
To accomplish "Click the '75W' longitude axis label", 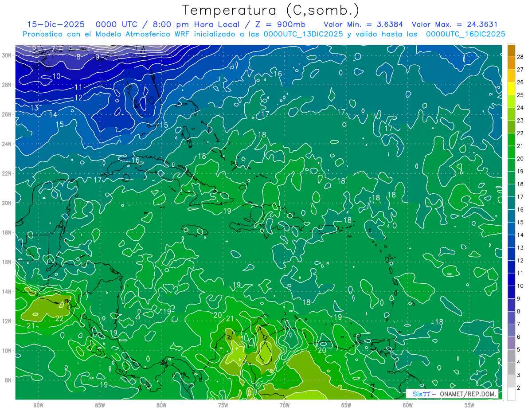I will (x=223, y=406).
